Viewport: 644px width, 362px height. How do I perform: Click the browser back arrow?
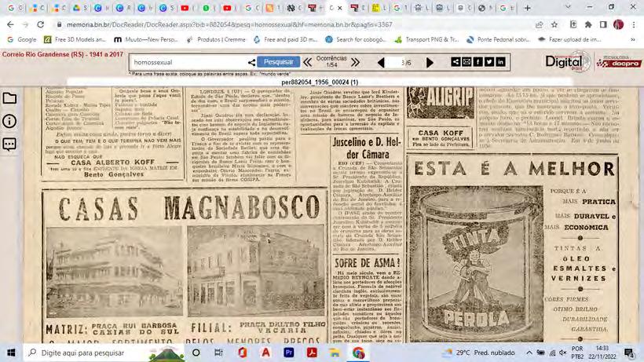tap(10, 24)
